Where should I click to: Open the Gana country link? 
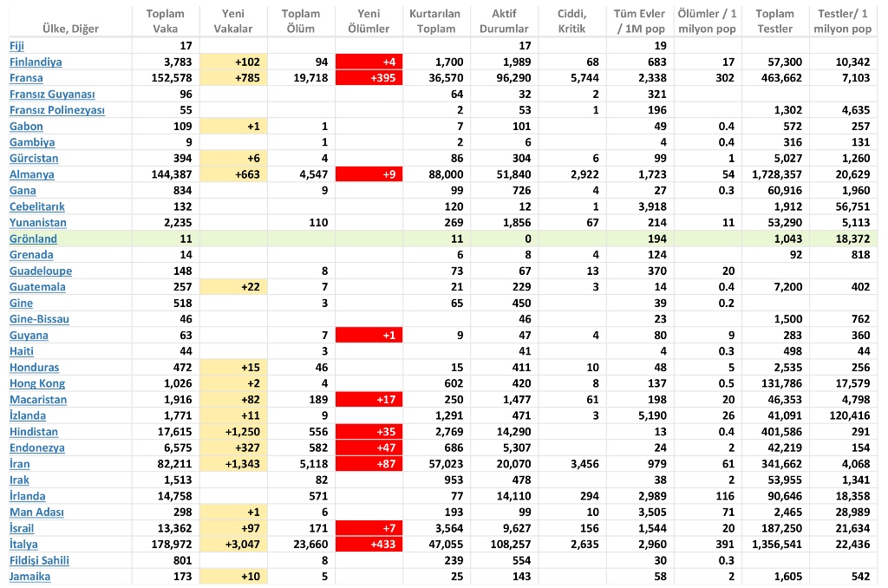[x=23, y=190]
